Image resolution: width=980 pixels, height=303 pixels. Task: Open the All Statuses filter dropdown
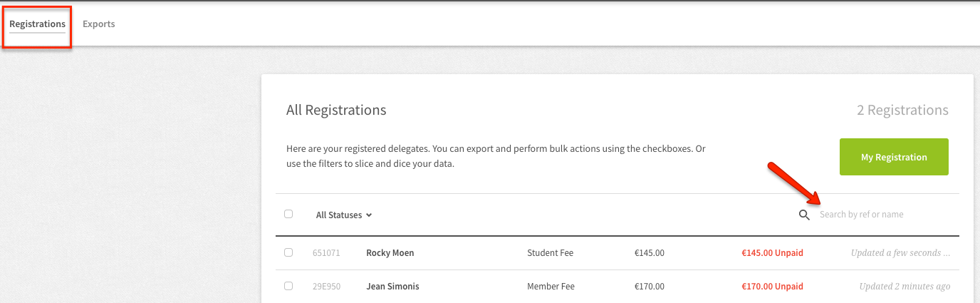tap(344, 215)
